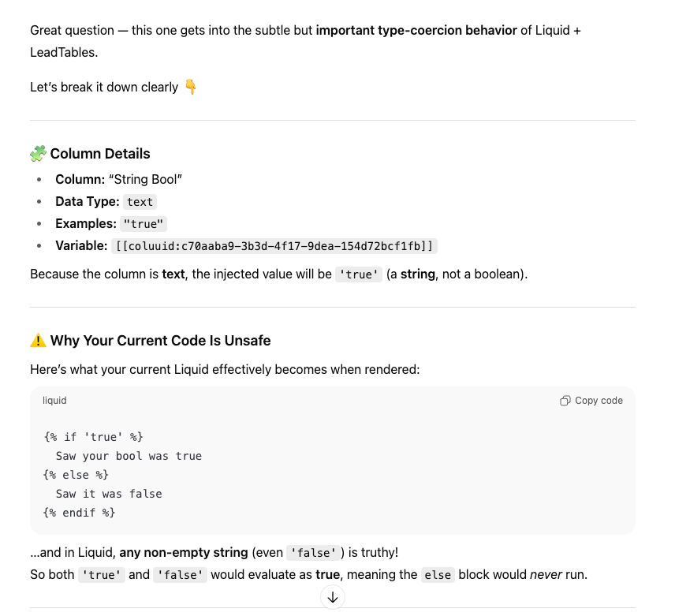This screenshot has height=616, width=675.
Task: Click the pointing-down hand emoji
Action: point(190,87)
